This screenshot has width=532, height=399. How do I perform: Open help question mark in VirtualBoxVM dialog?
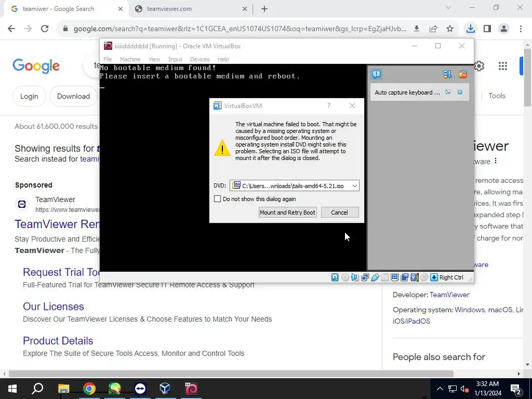(329, 105)
